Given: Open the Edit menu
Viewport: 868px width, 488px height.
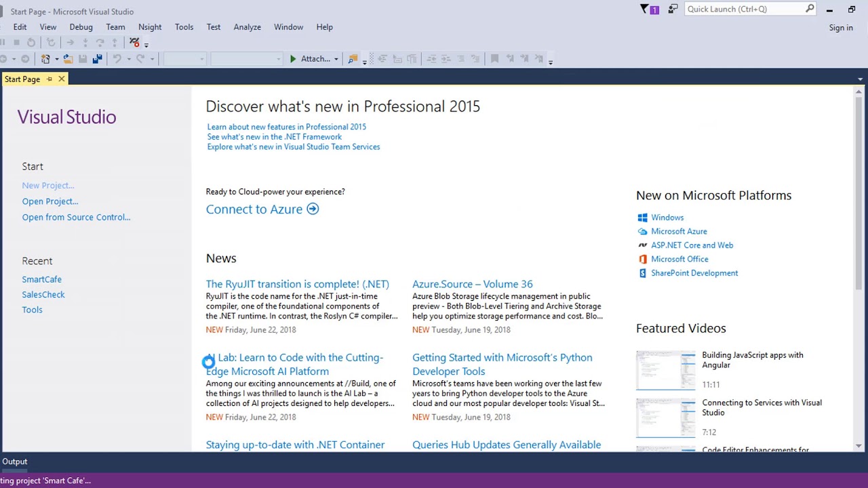Looking at the screenshot, I should [x=20, y=27].
